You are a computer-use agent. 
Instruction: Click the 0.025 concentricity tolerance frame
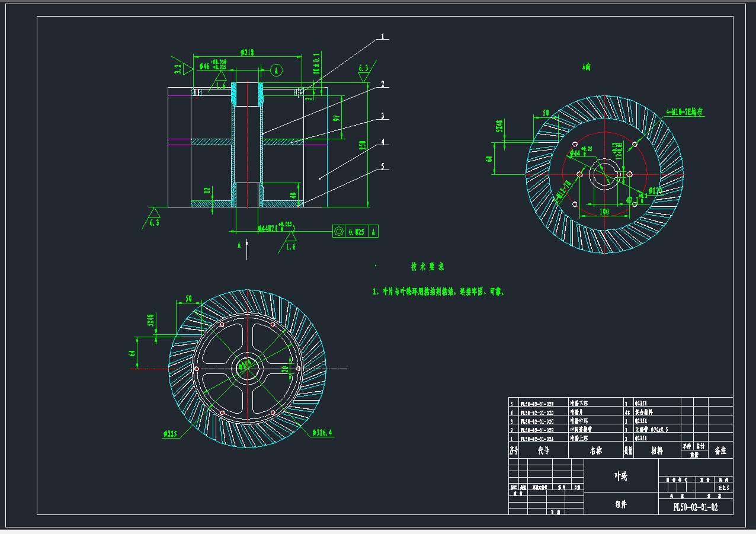coord(355,232)
